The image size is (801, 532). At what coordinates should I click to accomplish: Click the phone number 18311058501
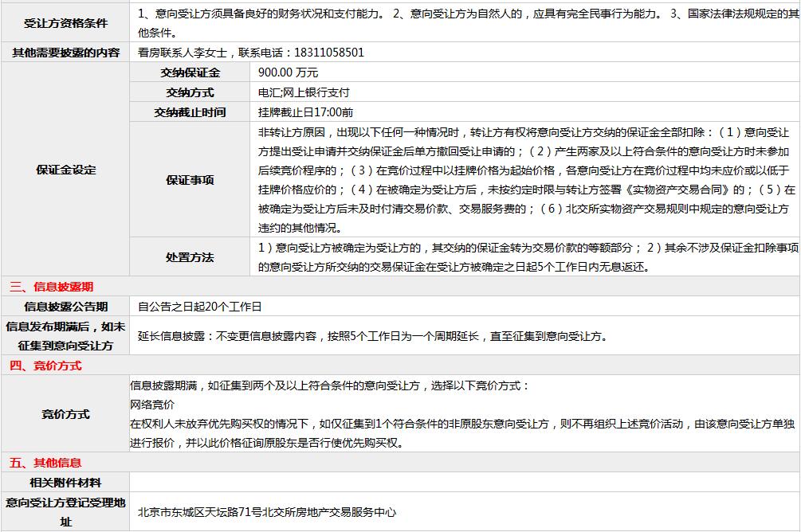[x=330, y=53]
